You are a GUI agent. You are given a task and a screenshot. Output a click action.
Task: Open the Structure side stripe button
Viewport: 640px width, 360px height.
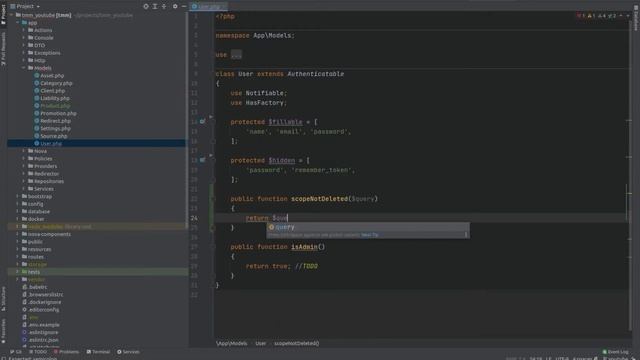coord(3,299)
